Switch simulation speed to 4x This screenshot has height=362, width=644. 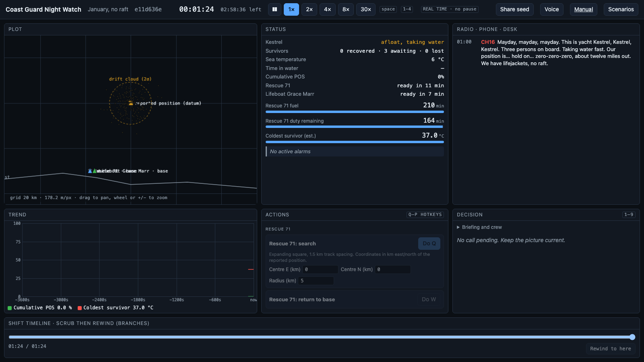328,9
